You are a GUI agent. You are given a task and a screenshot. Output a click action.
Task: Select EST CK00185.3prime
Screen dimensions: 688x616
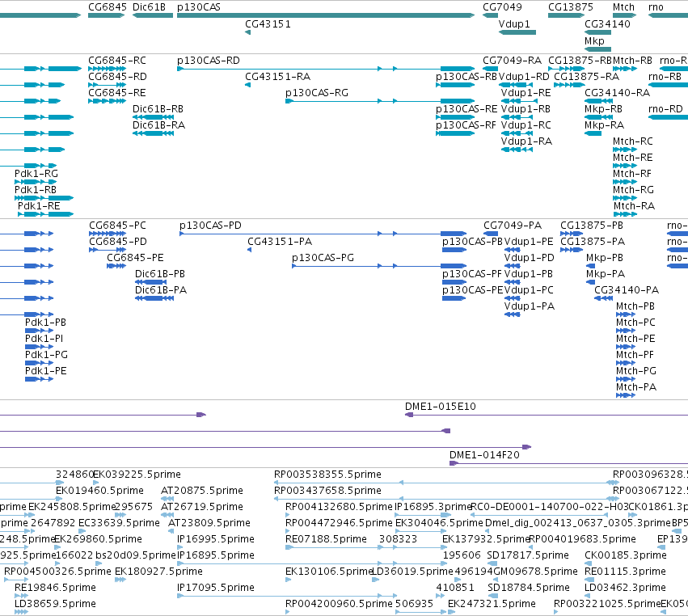pyautogui.click(x=589, y=563)
